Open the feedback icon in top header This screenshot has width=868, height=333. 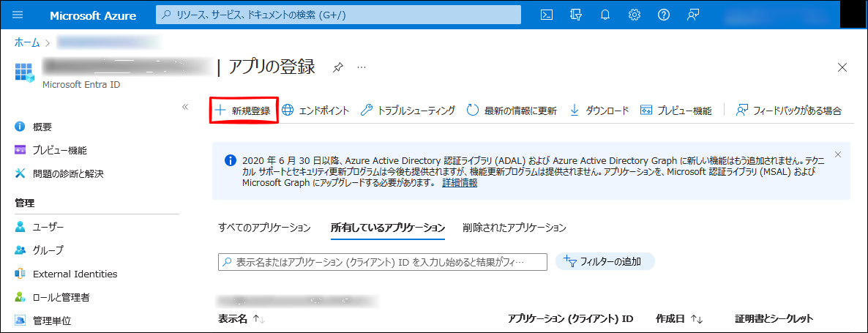click(693, 15)
